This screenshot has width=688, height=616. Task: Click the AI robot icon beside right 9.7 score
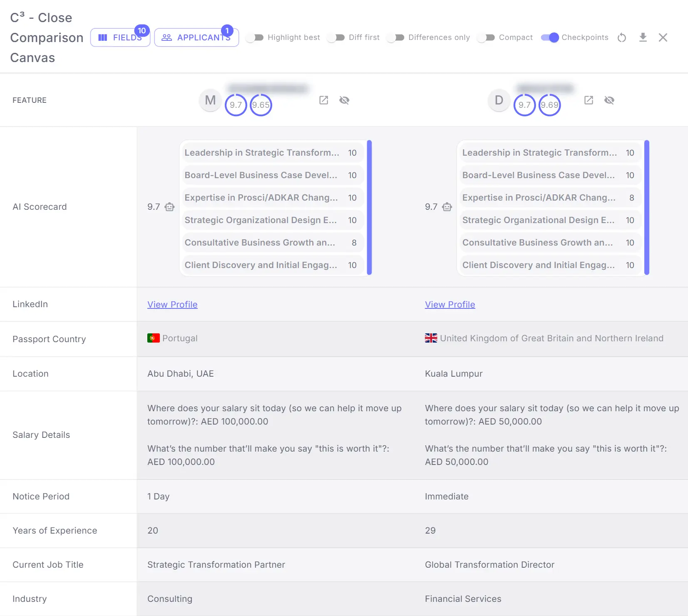point(447,207)
